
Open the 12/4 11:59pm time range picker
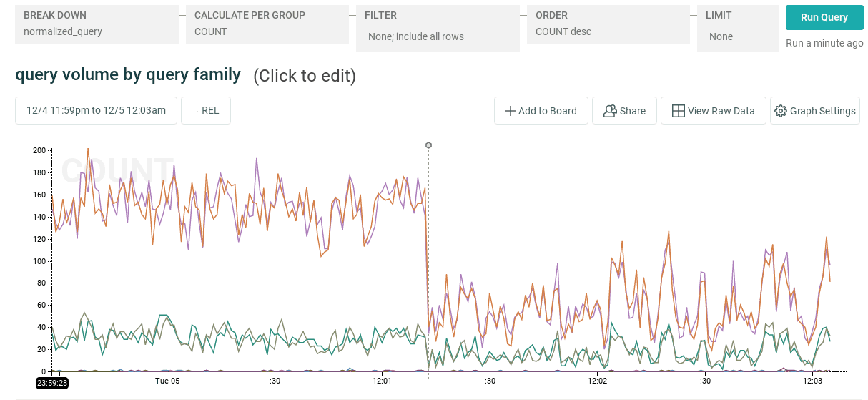pos(96,111)
